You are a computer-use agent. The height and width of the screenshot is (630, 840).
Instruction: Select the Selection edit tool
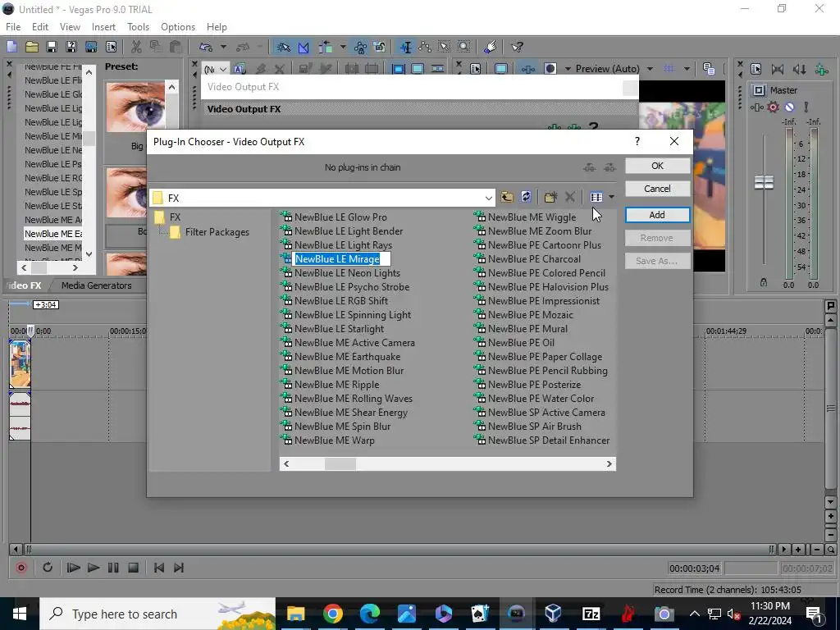click(444, 47)
